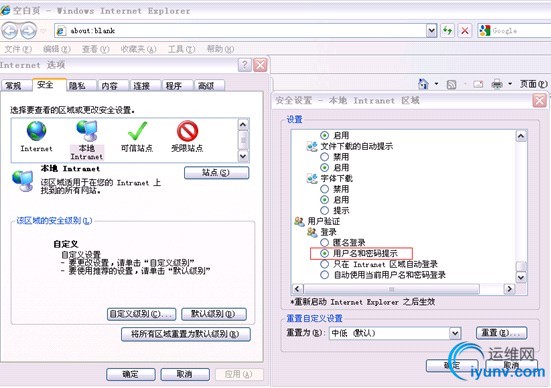Select 提示 under 字体下载
551x388 pixels.
pos(325,211)
